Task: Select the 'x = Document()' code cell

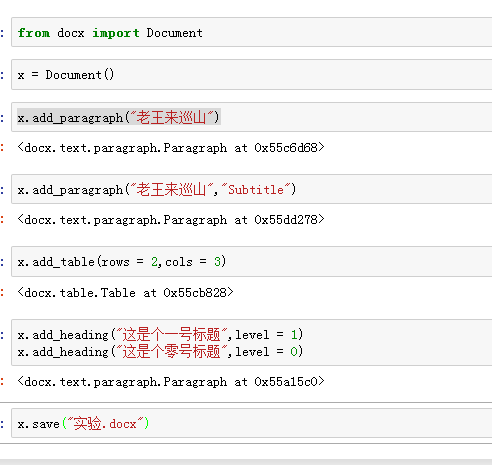Action: (x=252, y=74)
